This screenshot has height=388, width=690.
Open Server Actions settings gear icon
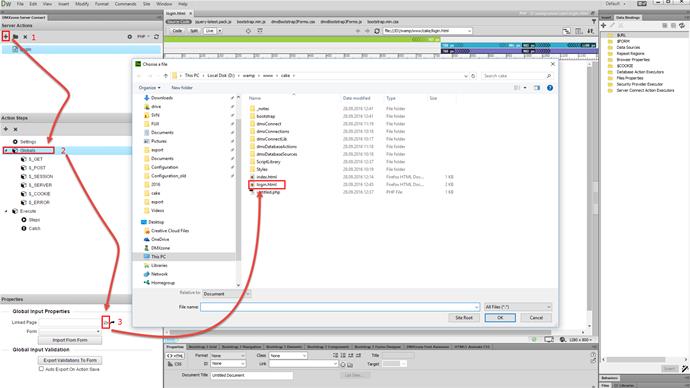[x=129, y=37]
